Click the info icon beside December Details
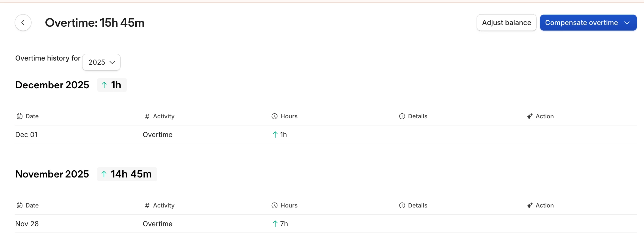Screen dimensions: 644x235 tap(402, 116)
